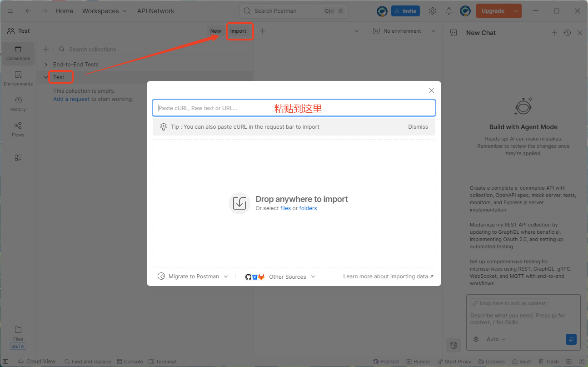Open the Console
Screen dimensions: 588x367
click(x=130, y=362)
